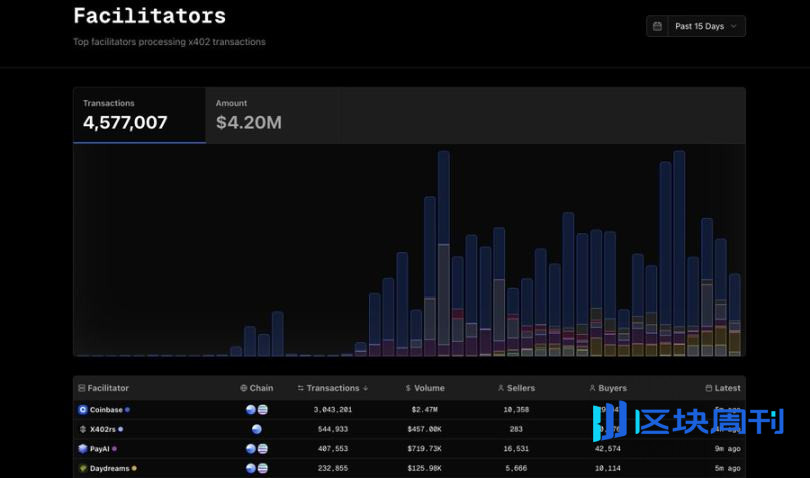Click the chain icon in X402rs row
810x478 pixels.
(x=257, y=429)
